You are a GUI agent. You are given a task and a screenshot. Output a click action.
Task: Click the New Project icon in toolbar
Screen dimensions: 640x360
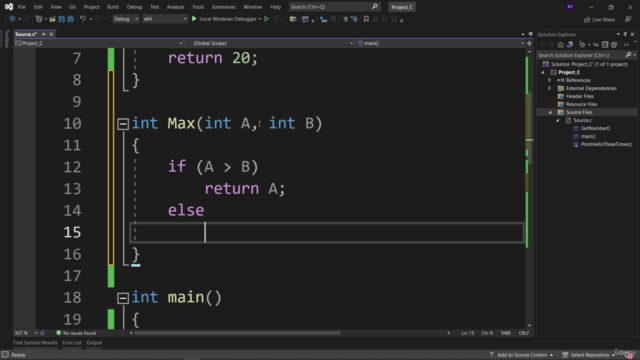coord(39,19)
